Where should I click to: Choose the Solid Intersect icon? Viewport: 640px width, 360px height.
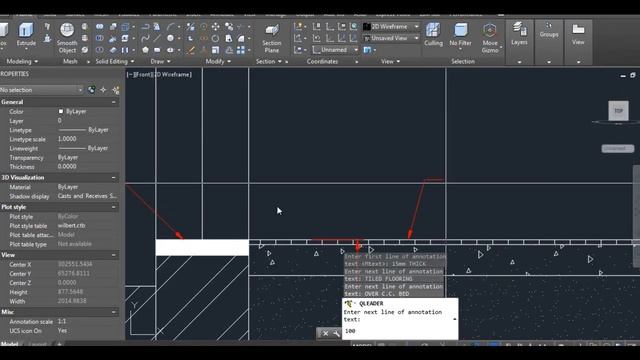click(100, 50)
